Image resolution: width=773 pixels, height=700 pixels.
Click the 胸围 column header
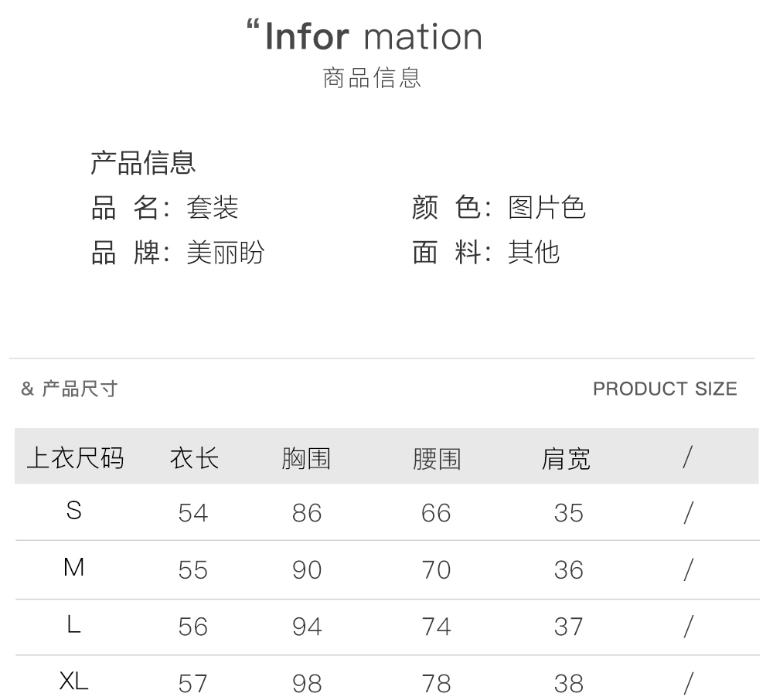[306, 459]
